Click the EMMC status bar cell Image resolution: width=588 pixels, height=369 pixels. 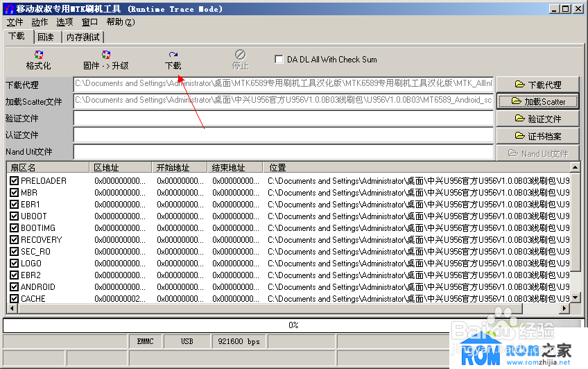[145, 341]
